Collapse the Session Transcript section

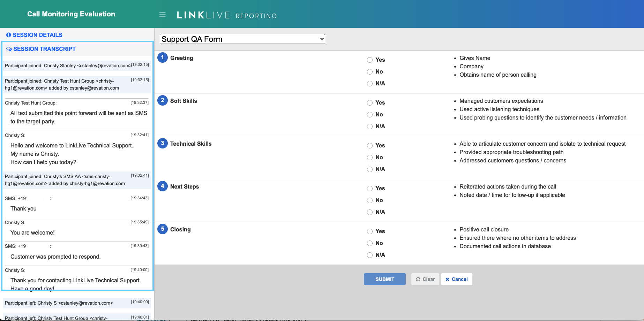coord(44,49)
